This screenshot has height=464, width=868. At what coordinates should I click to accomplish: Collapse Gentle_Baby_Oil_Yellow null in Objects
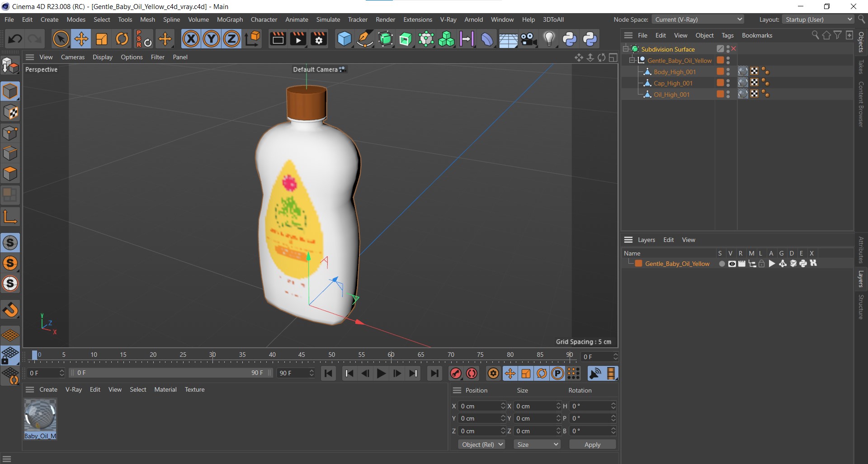632,60
